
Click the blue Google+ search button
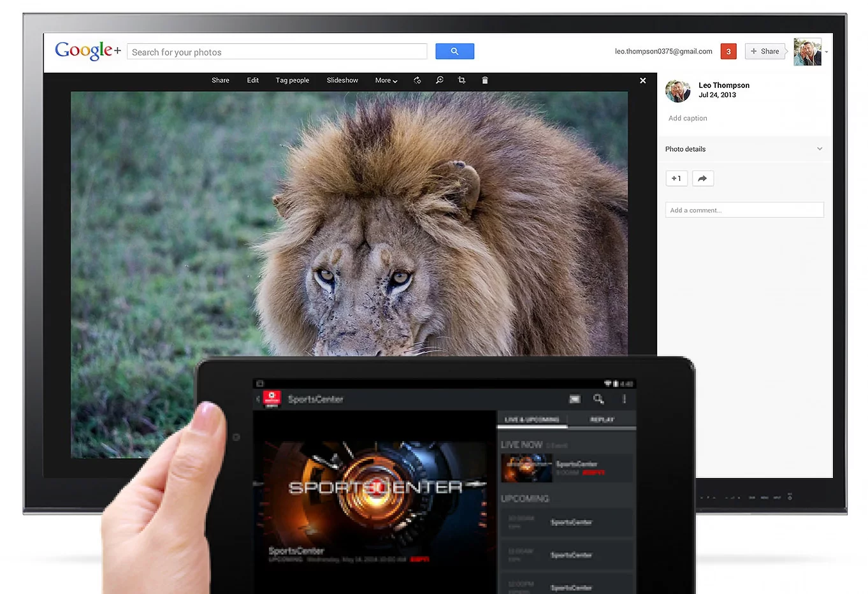(x=454, y=51)
